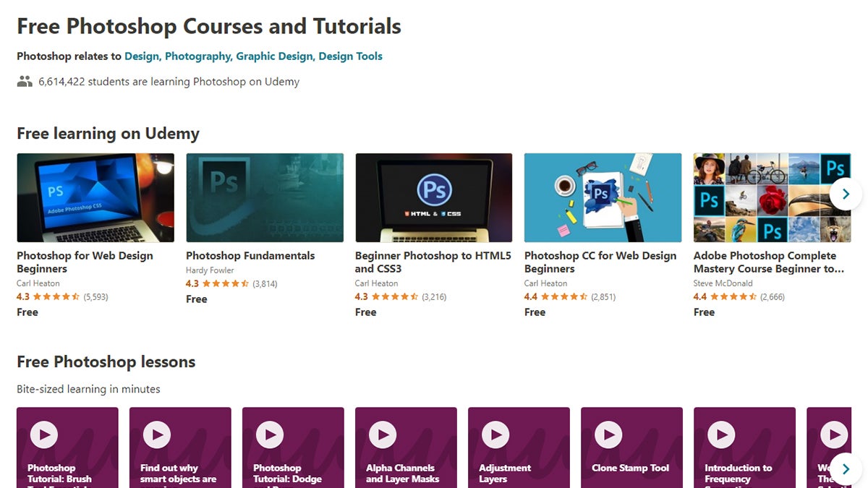
Task: Click the 'Bite-sized learning in minutes' subtitle
Action: [x=89, y=389]
